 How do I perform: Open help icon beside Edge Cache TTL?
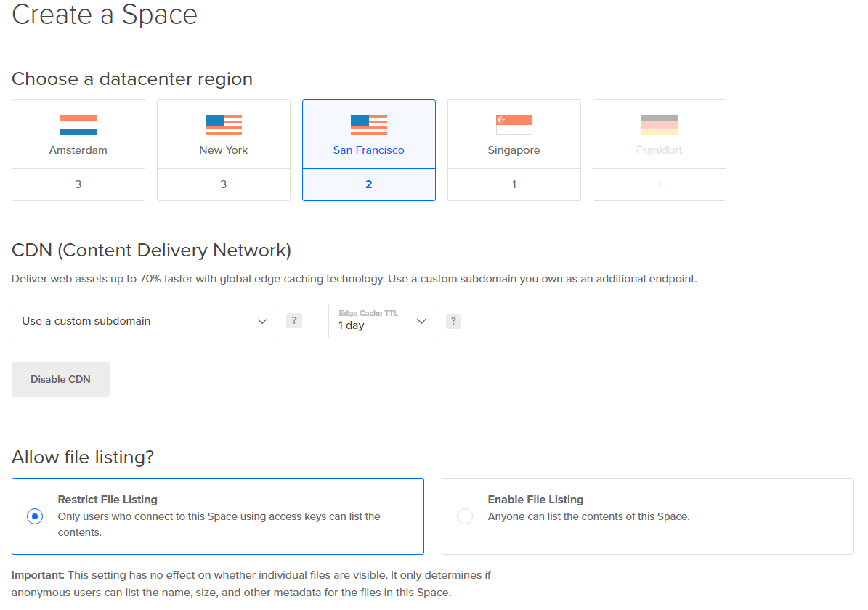pyautogui.click(x=453, y=320)
